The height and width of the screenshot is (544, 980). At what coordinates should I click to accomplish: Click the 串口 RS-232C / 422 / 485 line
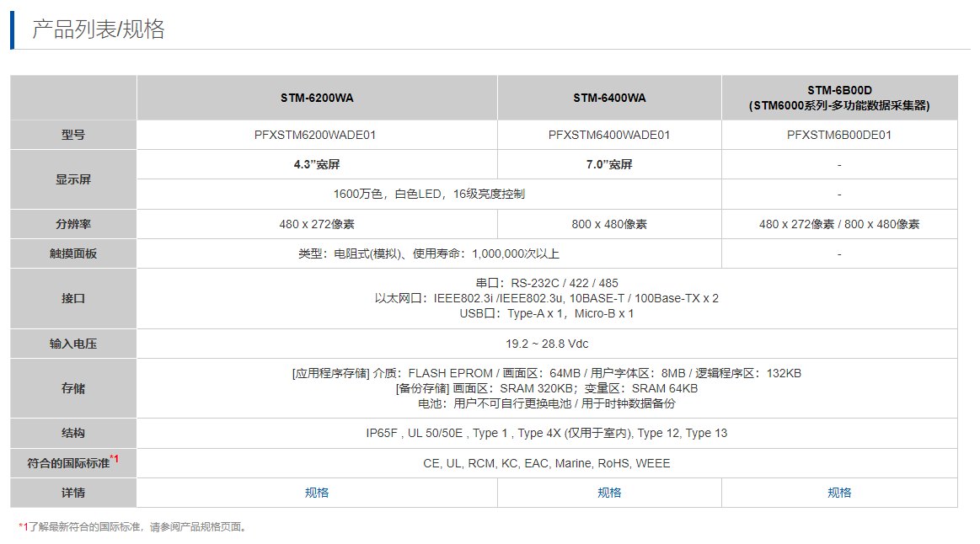pos(547,283)
